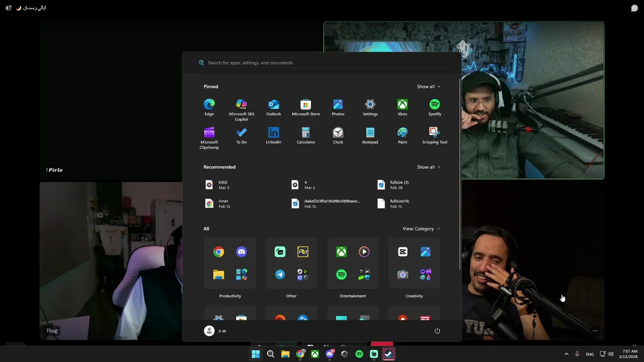Click the Start menu search field
Viewport: 644px width, 362px height.
click(x=322, y=63)
